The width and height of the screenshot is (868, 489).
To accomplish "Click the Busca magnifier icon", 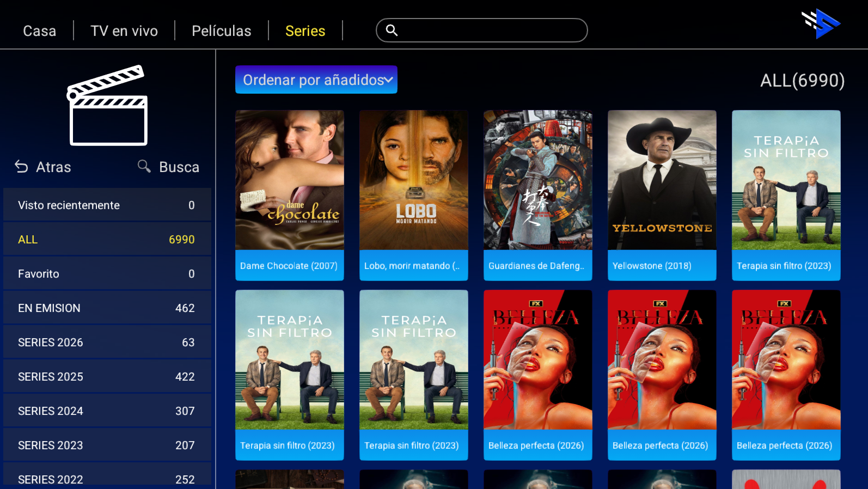I will pos(144,166).
